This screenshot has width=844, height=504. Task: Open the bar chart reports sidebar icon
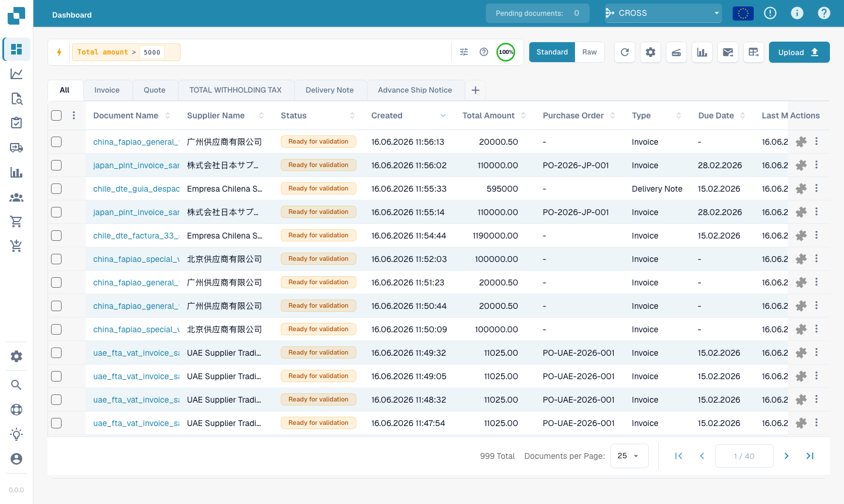[x=16, y=172]
